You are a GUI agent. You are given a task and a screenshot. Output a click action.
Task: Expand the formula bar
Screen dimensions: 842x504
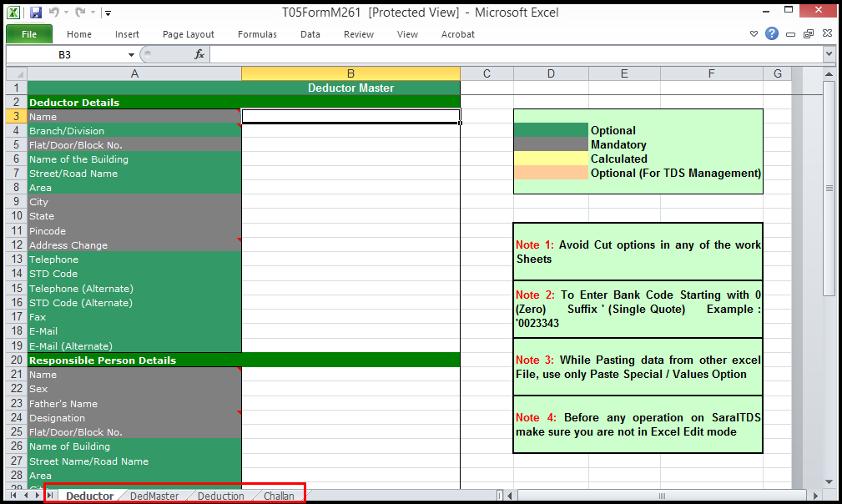click(x=828, y=54)
